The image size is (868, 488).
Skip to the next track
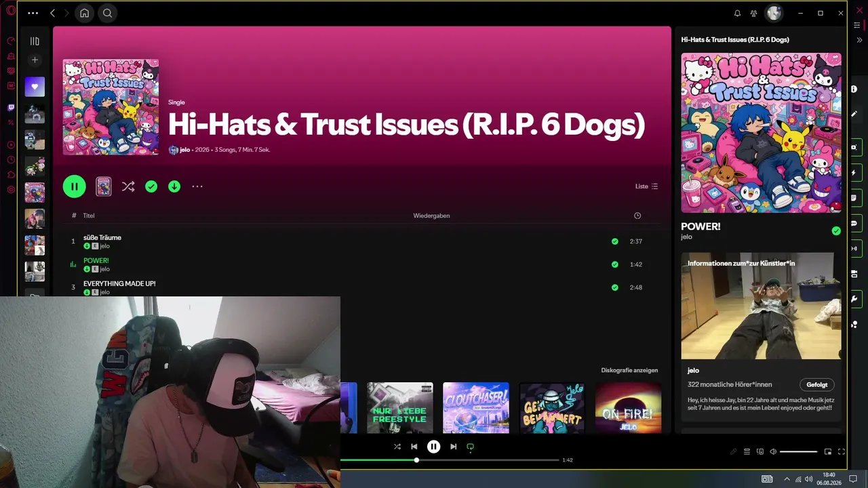pyautogui.click(x=454, y=447)
